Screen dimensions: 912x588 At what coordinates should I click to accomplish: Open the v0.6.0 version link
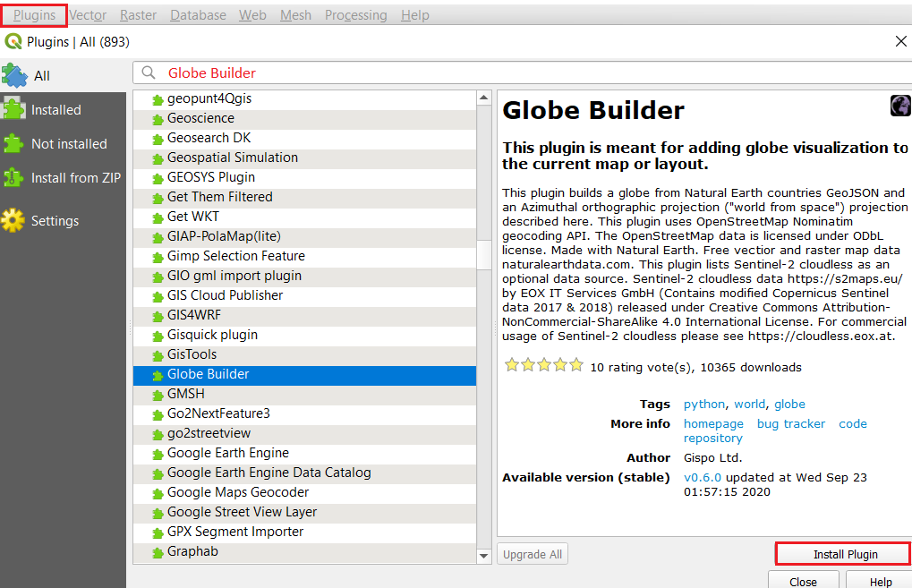tap(702, 478)
